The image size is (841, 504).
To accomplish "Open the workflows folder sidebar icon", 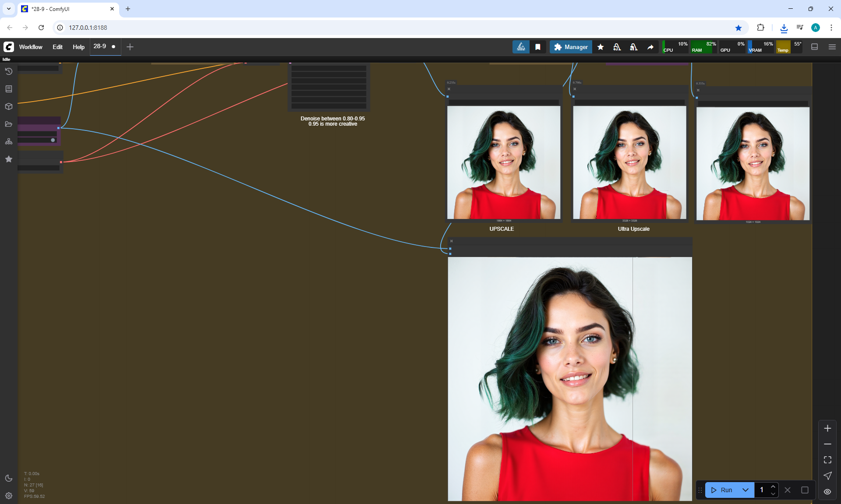I will (x=8, y=124).
